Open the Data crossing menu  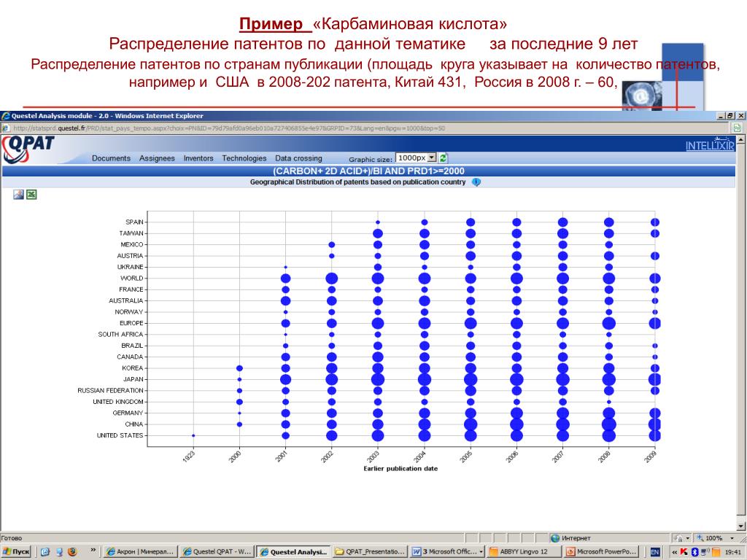coord(298,158)
